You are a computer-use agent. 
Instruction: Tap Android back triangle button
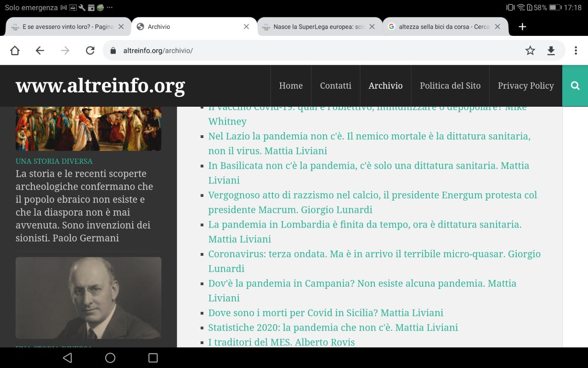click(68, 358)
